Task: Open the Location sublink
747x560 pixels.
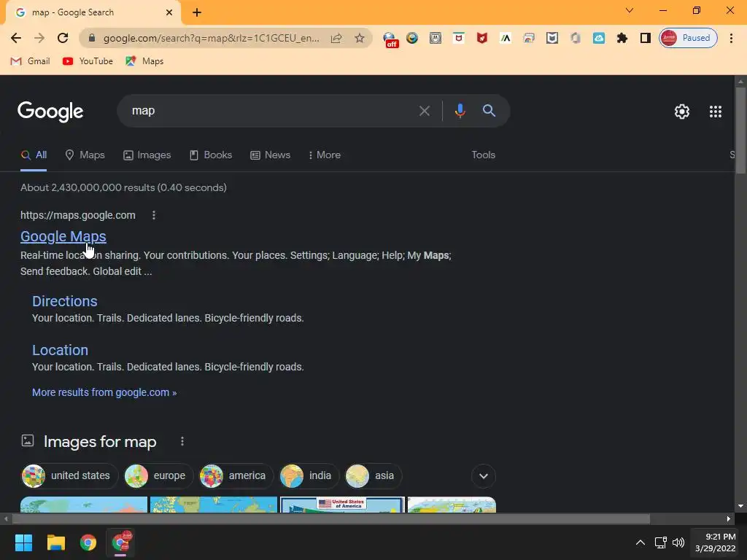Action: click(60, 350)
